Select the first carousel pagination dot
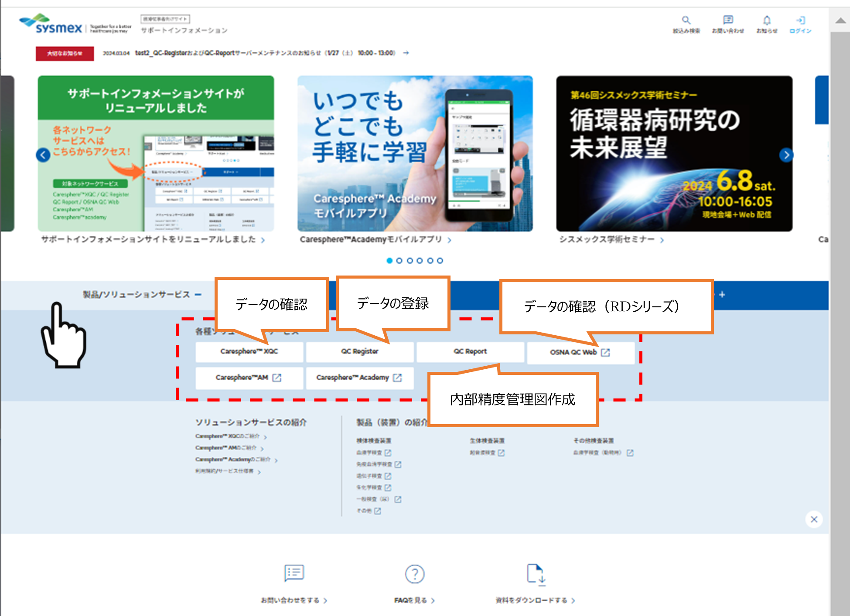The width and height of the screenshot is (850, 616). (389, 261)
